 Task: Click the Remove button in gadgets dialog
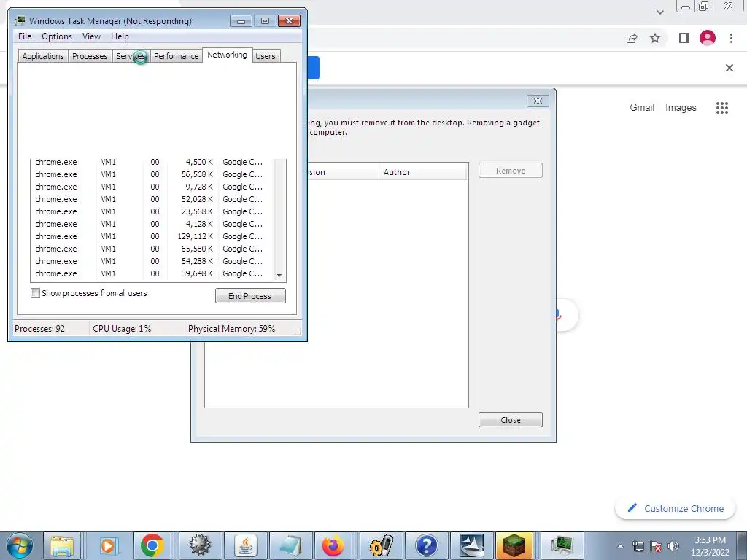coord(510,171)
